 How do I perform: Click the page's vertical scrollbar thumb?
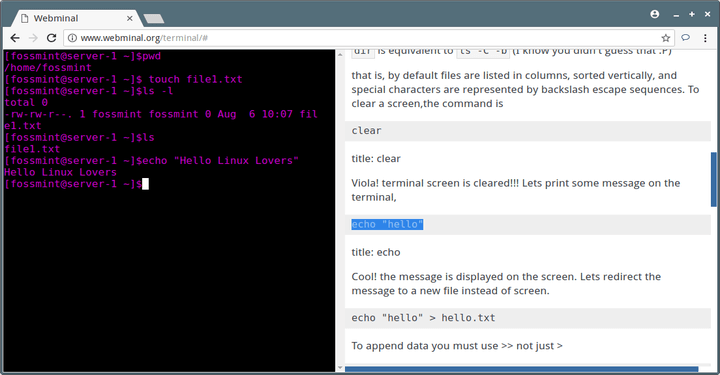[x=714, y=179]
